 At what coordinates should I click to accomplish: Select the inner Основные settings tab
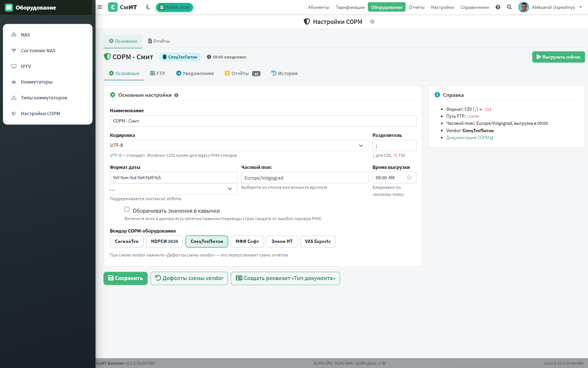124,74
